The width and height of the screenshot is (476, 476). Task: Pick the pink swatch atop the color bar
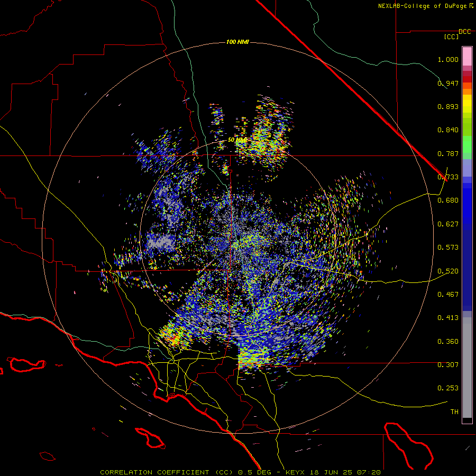[x=467, y=56]
